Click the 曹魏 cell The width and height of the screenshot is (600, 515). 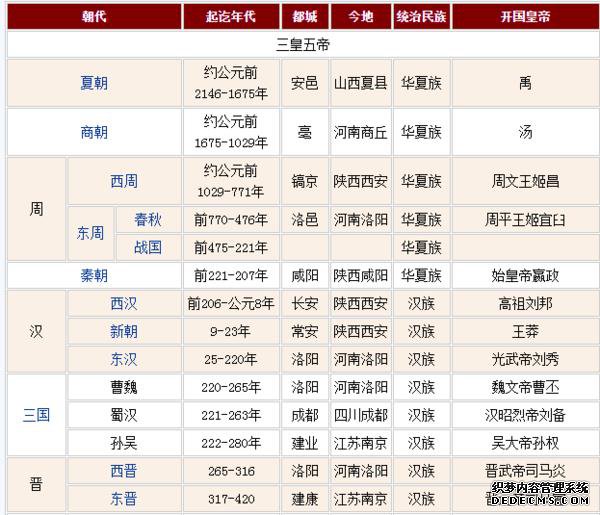pos(124,387)
